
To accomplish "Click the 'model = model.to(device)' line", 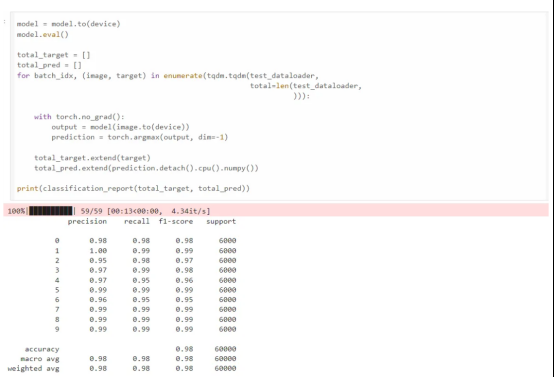I will tap(69, 24).
